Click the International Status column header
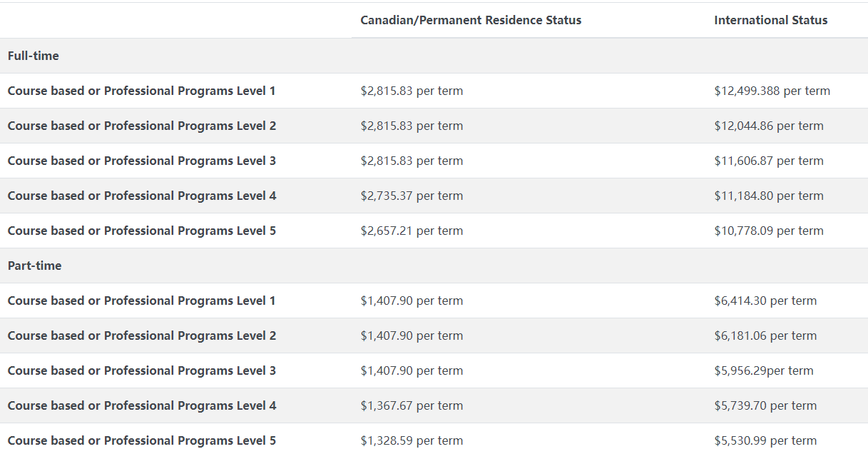Viewport: 868px width, 449px height. click(x=771, y=20)
